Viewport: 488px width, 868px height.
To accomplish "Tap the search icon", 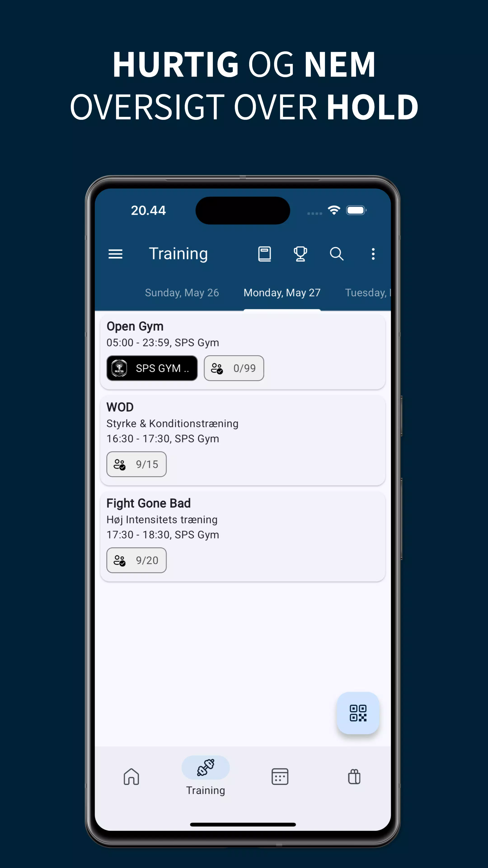I will 337,253.
